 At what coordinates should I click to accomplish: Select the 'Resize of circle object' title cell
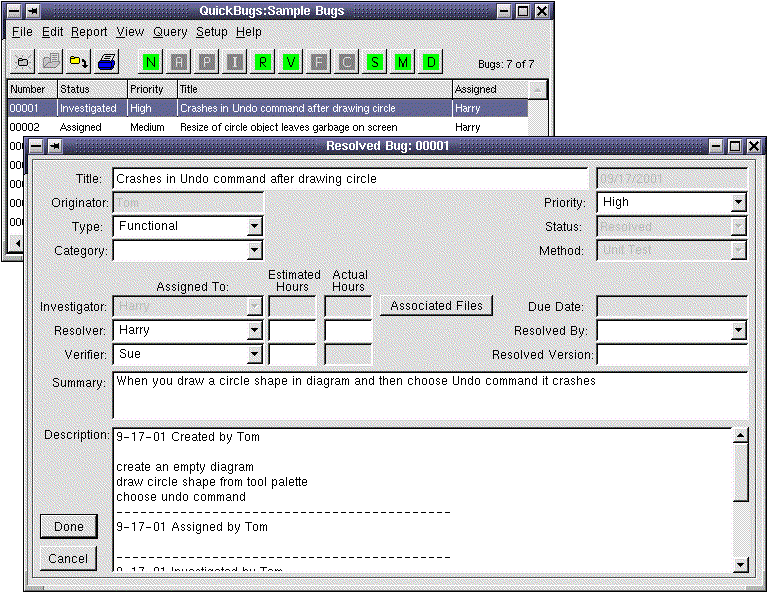click(288, 127)
